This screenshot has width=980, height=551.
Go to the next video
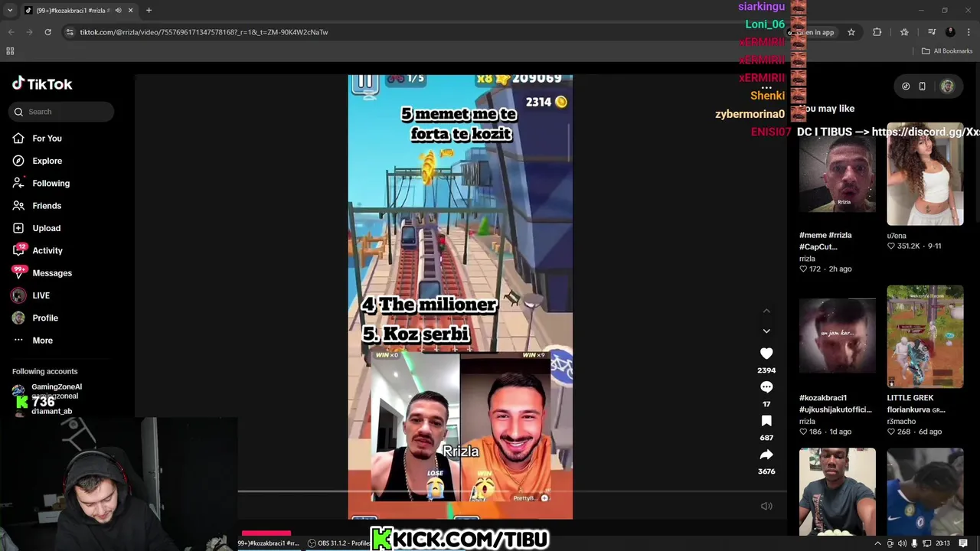pos(766,331)
